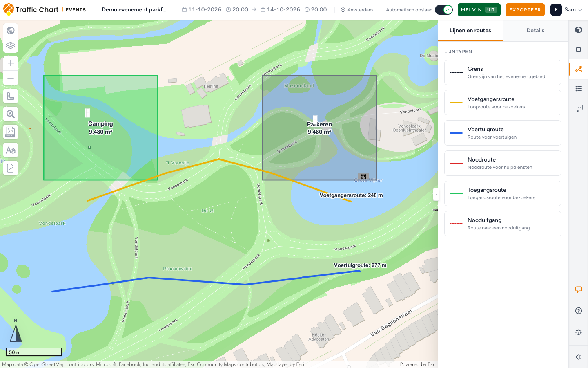Open the orange feedback chat icon
Screen dimensions: 588x368
click(x=578, y=289)
